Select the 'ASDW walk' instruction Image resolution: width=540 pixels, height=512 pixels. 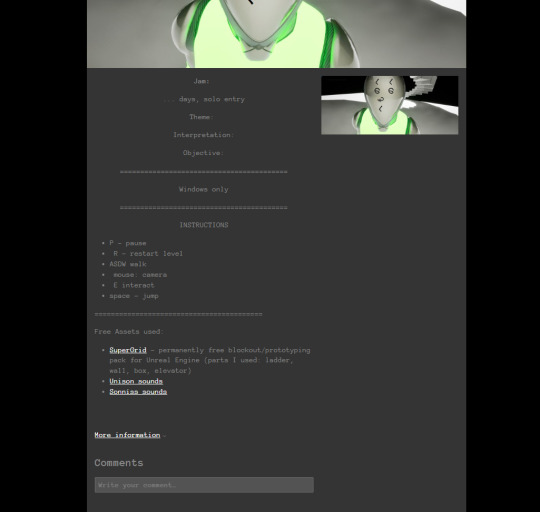[128, 264]
